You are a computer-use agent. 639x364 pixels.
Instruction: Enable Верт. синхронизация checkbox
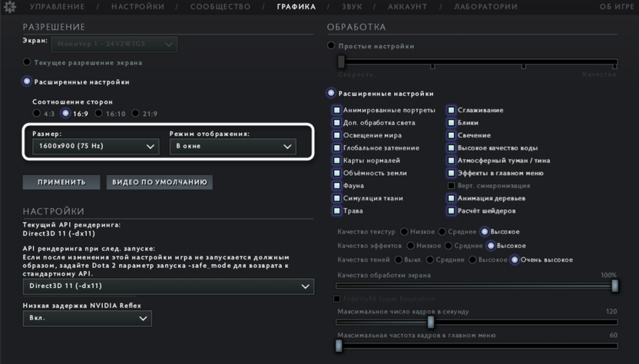452,186
